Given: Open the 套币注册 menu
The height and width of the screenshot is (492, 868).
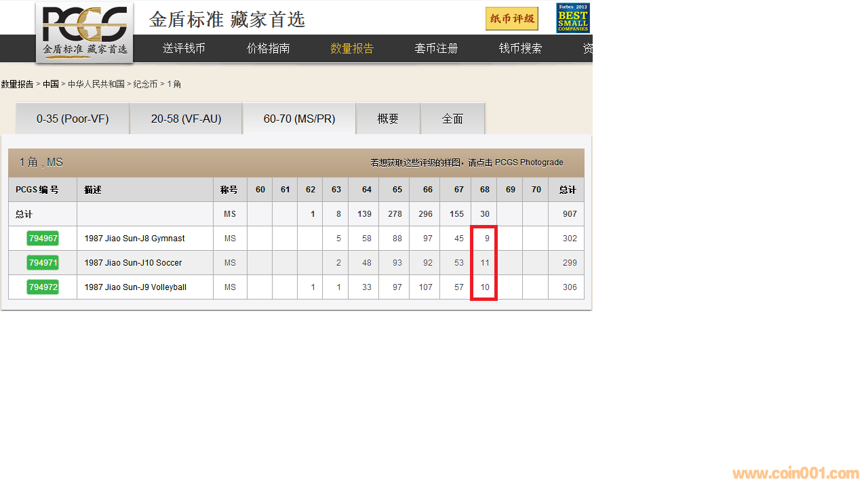Looking at the screenshot, I should tap(436, 49).
